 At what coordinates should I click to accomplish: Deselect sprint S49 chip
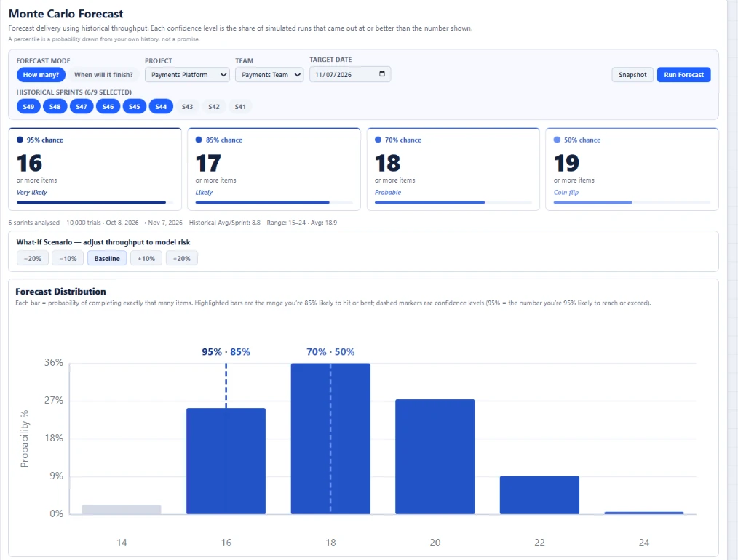click(x=28, y=107)
